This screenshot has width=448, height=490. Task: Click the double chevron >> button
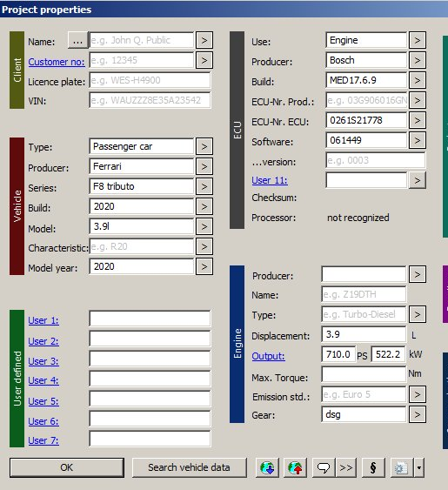(346, 468)
